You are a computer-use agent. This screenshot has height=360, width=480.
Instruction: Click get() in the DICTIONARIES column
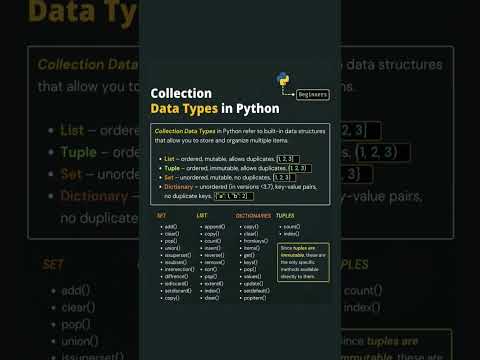tap(249, 255)
